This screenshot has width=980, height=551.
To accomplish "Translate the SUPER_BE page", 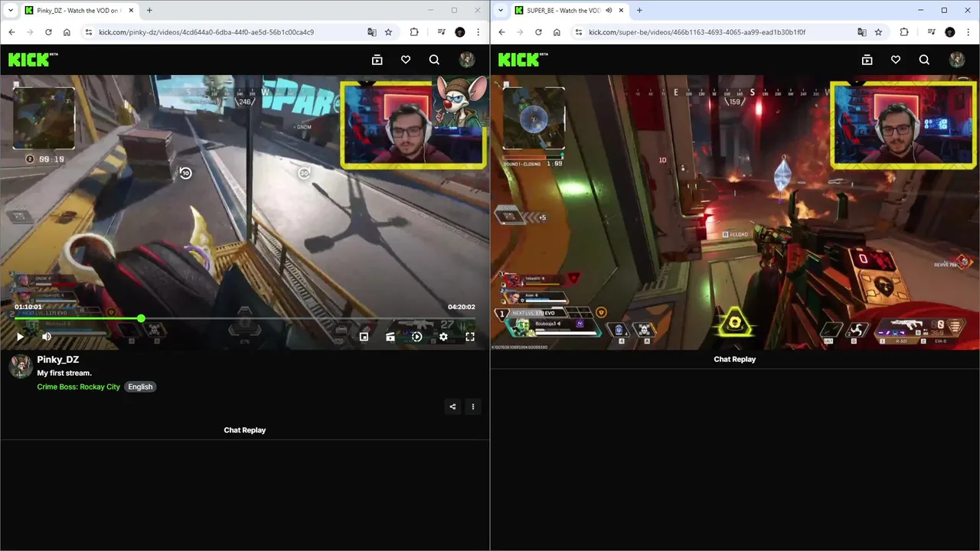I will pos(862,32).
